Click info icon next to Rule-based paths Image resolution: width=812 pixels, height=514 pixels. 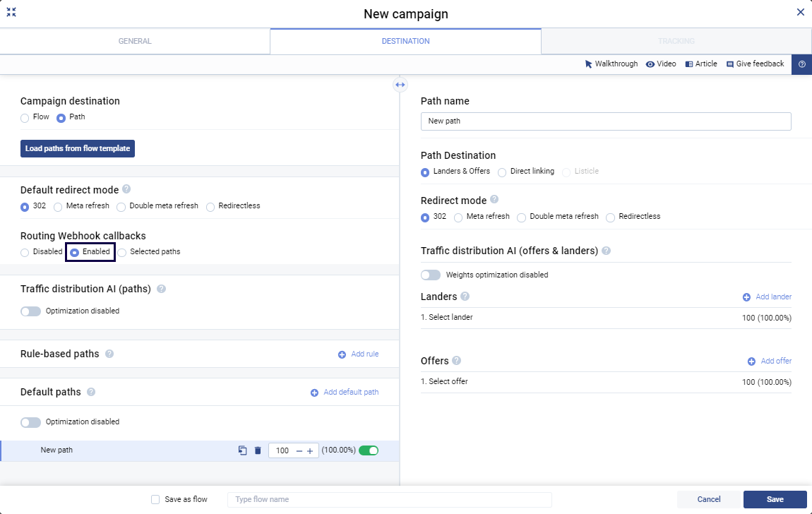(x=109, y=354)
